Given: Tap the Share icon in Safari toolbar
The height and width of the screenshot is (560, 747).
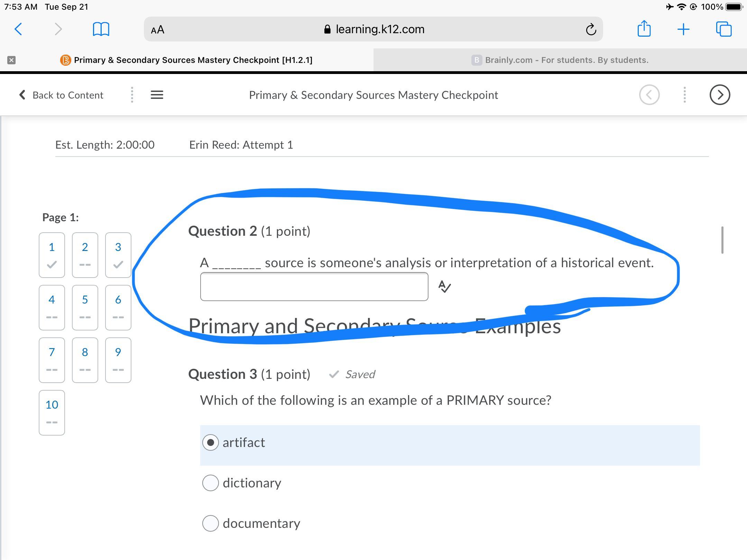Looking at the screenshot, I should pos(644,29).
